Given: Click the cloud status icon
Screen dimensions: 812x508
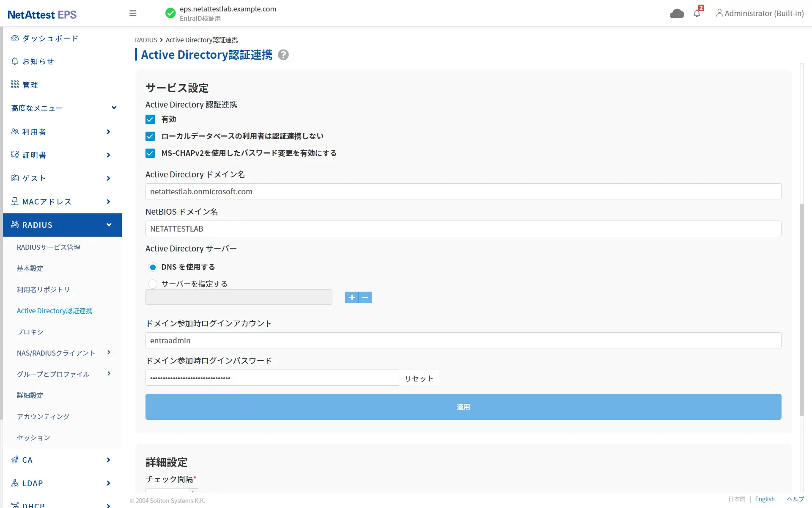Looking at the screenshot, I should pyautogui.click(x=677, y=14).
